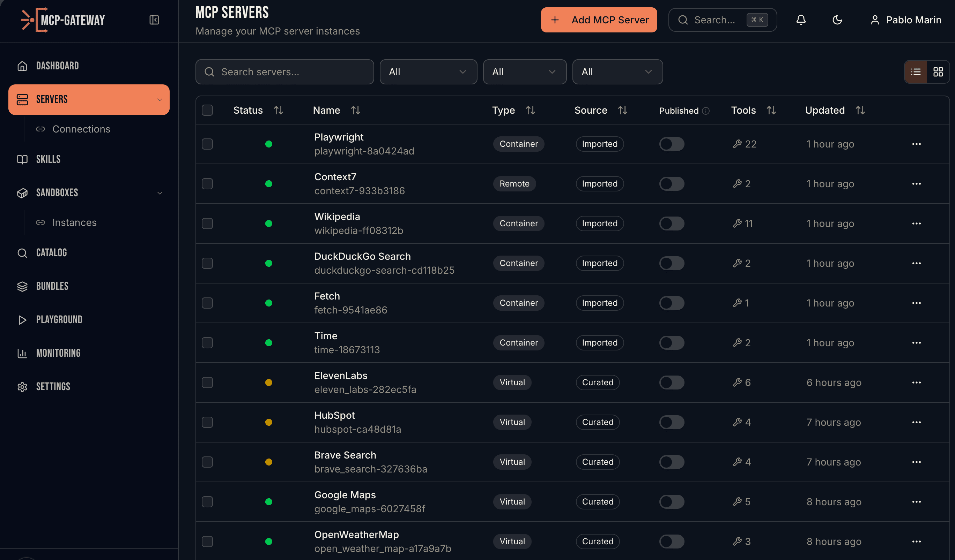Open notifications via the bell icon
This screenshot has width=955, height=560.
point(801,20)
